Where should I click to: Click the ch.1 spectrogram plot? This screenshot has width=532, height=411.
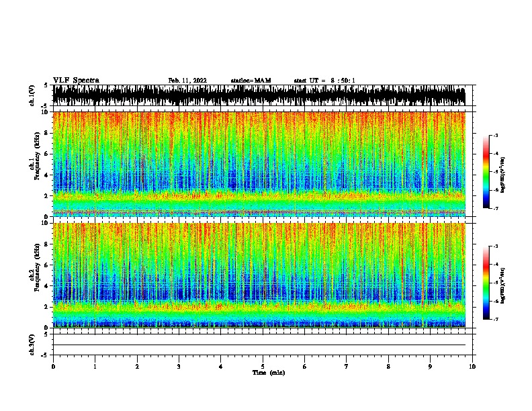(x=259, y=164)
